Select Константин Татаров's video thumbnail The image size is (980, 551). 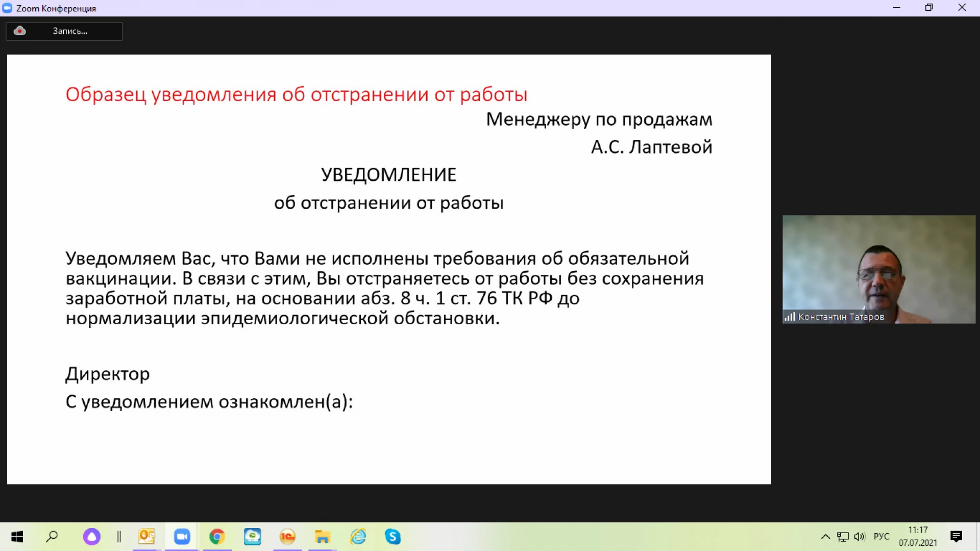pyautogui.click(x=878, y=269)
